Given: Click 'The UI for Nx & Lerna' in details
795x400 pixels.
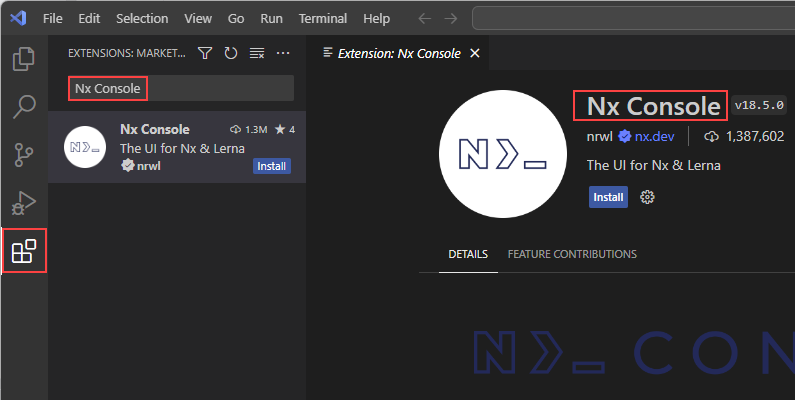Looking at the screenshot, I should pyautogui.click(x=654, y=165).
